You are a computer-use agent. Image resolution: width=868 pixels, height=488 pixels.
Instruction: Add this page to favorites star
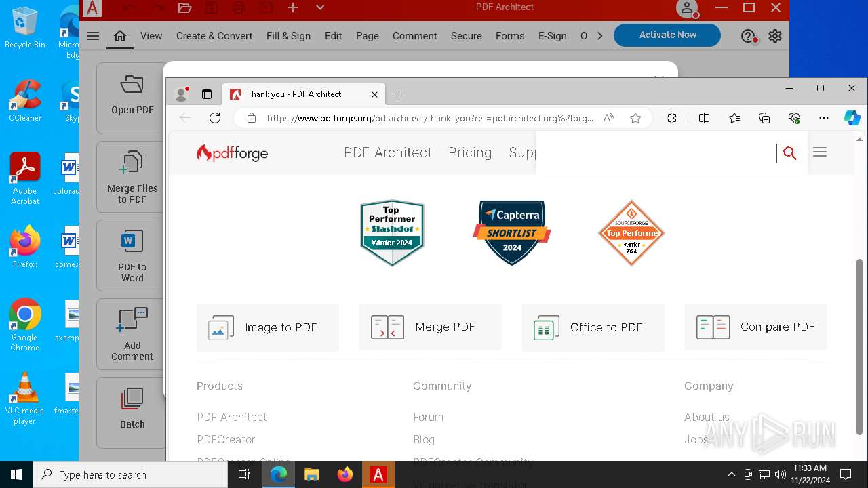635,118
